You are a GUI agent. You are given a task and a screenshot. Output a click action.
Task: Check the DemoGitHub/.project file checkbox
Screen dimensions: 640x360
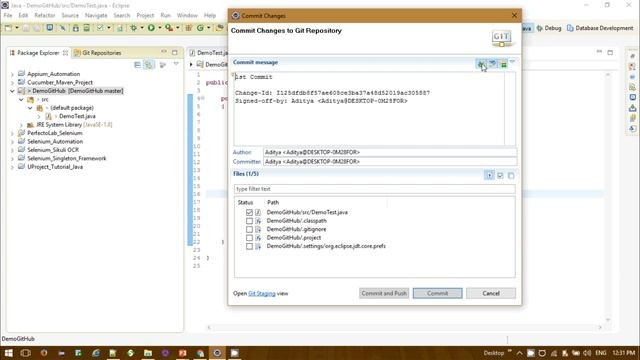pos(249,238)
